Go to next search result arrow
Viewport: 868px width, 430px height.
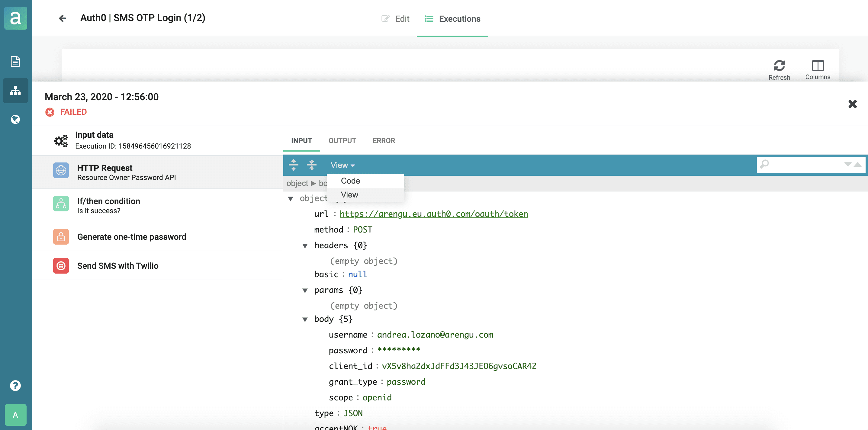coord(848,164)
